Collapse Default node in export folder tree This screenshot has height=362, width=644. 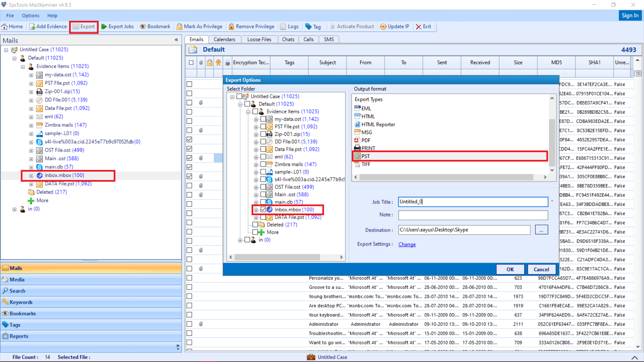240,104
